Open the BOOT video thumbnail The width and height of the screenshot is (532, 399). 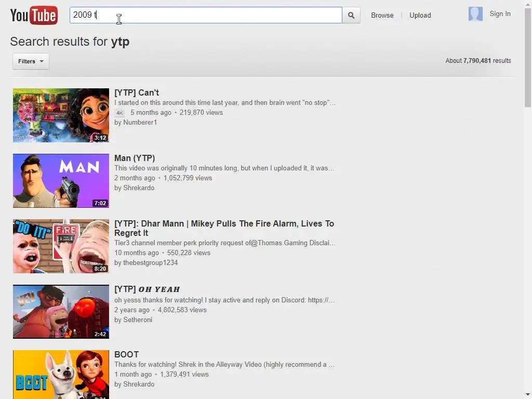[x=61, y=375]
